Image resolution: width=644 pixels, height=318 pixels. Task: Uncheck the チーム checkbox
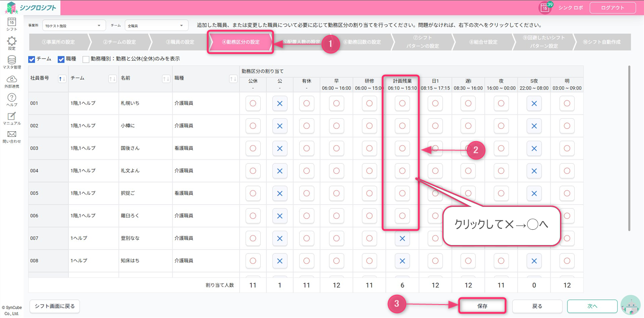31,59
